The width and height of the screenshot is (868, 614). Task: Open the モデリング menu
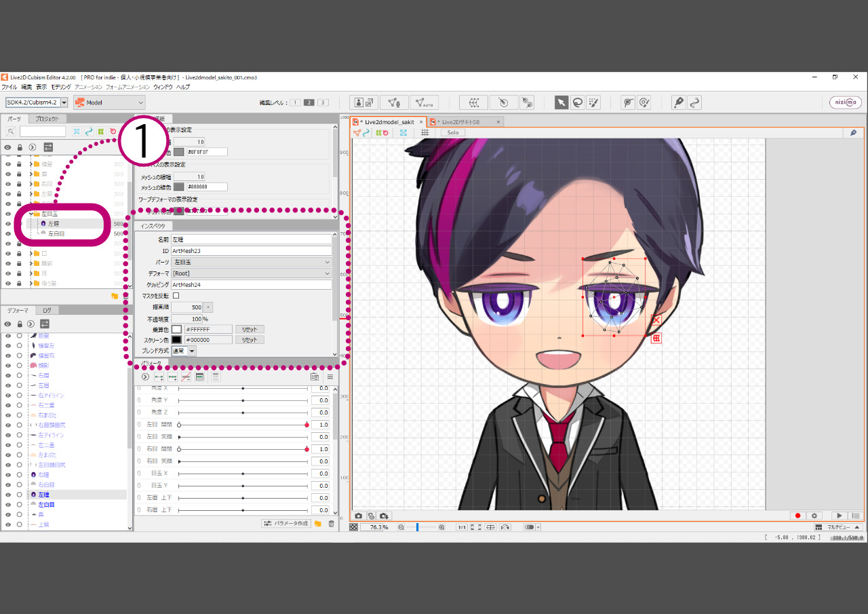tap(60, 87)
